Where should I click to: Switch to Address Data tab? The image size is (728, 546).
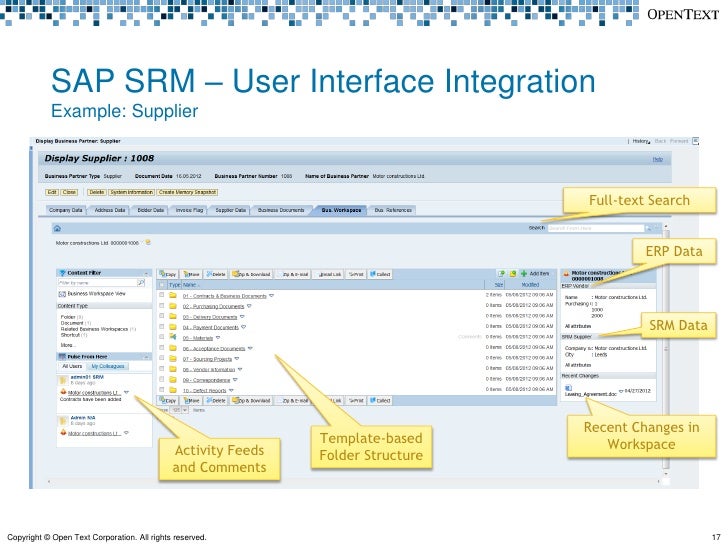point(110,210)
